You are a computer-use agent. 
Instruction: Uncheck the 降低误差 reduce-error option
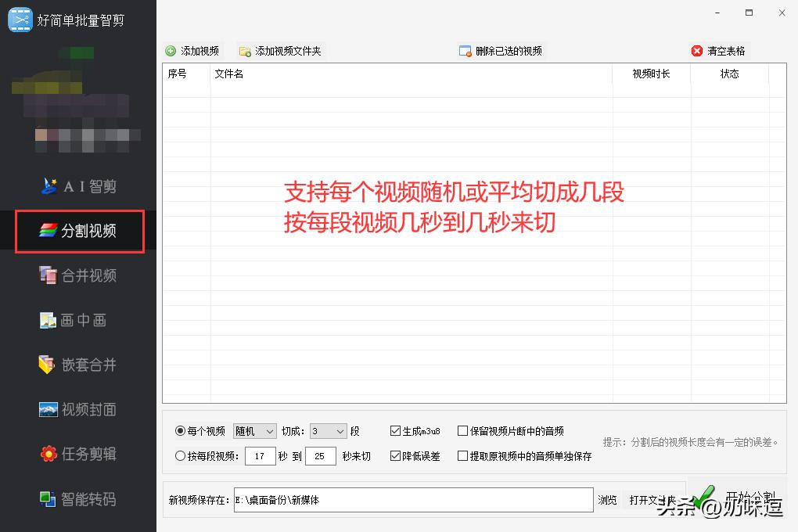tap(394, 455)
